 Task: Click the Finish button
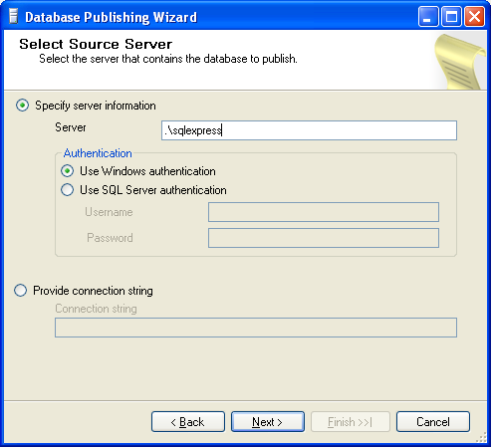(x=351, y=422)
